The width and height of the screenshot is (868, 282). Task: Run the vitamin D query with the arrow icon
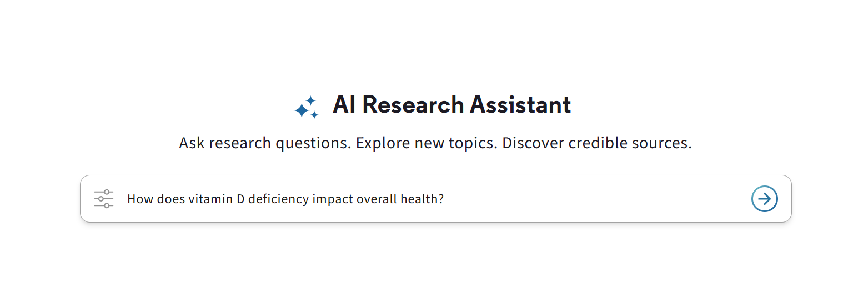[764, 199]
